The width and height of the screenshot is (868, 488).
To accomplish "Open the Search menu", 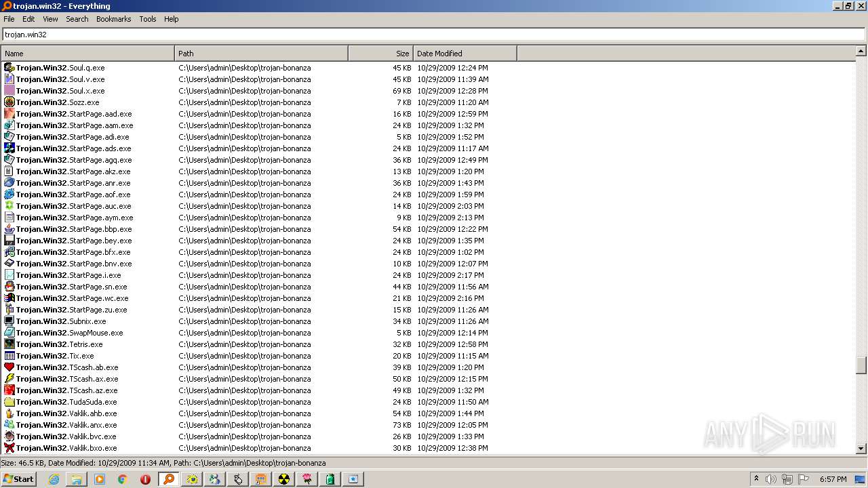I will click(x=77, y=19).
